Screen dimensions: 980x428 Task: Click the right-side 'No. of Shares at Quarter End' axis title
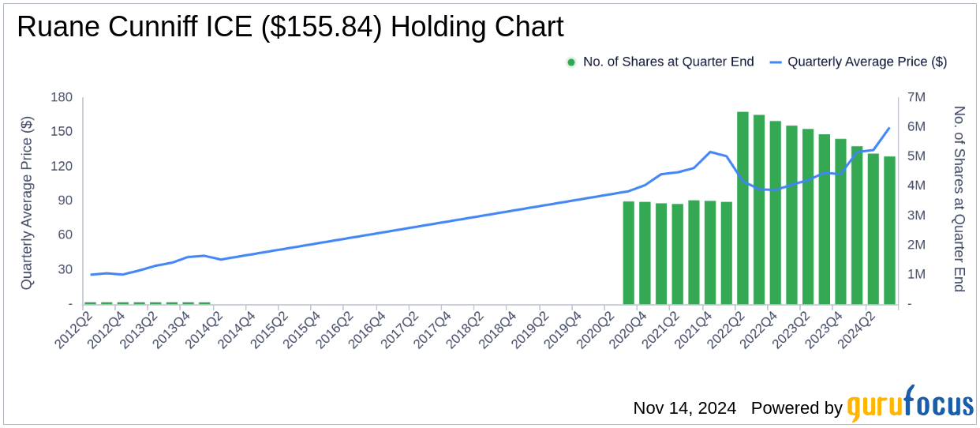(x=959, y=199)
